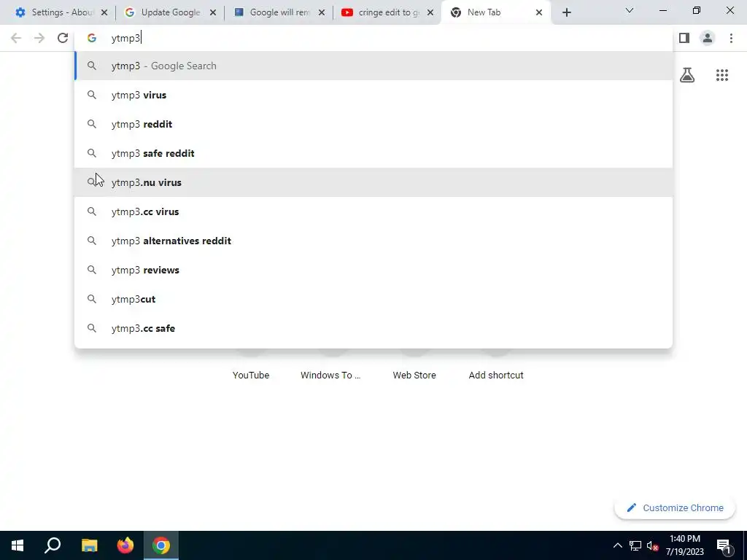Image resolution: width=747 pixels, height=560 pixels.
Task: Click the browser forward arrow
Action: (39, 38)
